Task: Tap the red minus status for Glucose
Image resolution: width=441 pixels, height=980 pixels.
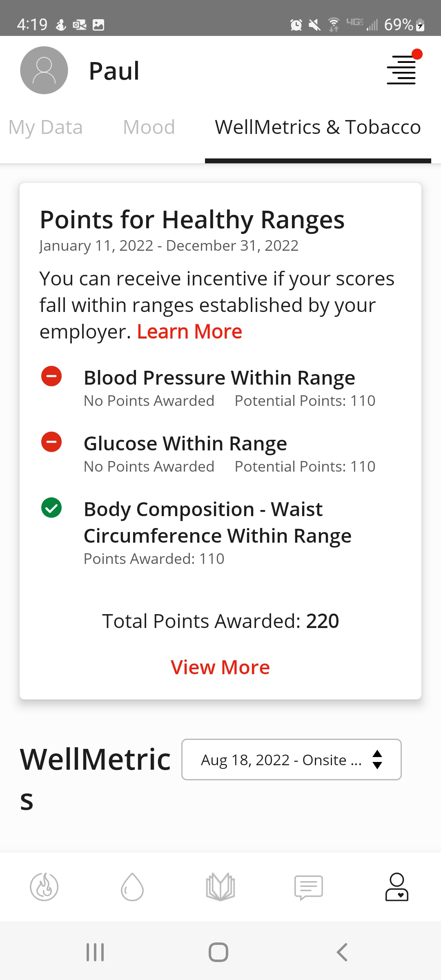Action: (x=51, y=442)
